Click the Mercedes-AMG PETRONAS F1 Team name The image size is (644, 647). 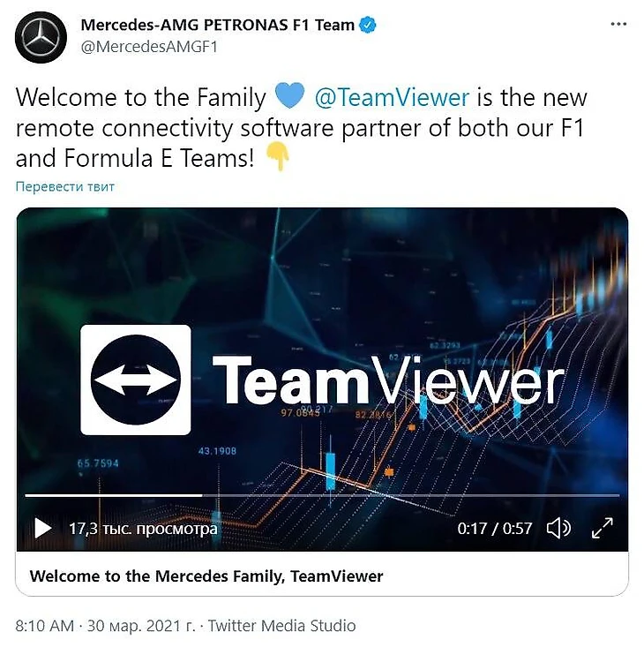[x=218, y=26]
